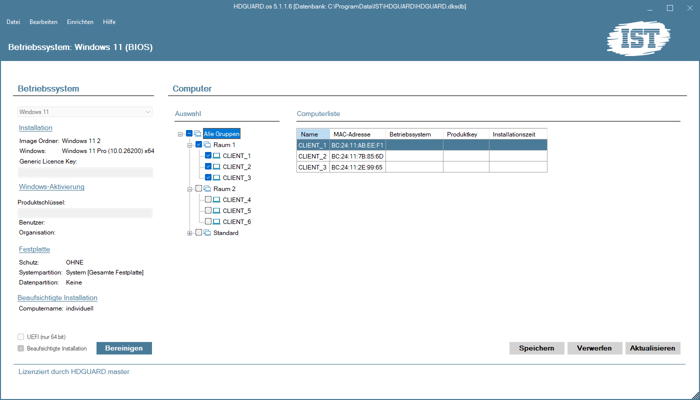Image resolution: width=700 pixels, height=400 pixels.
Task: Sort by the Betriebssystem column header
Action: [414, 134]
